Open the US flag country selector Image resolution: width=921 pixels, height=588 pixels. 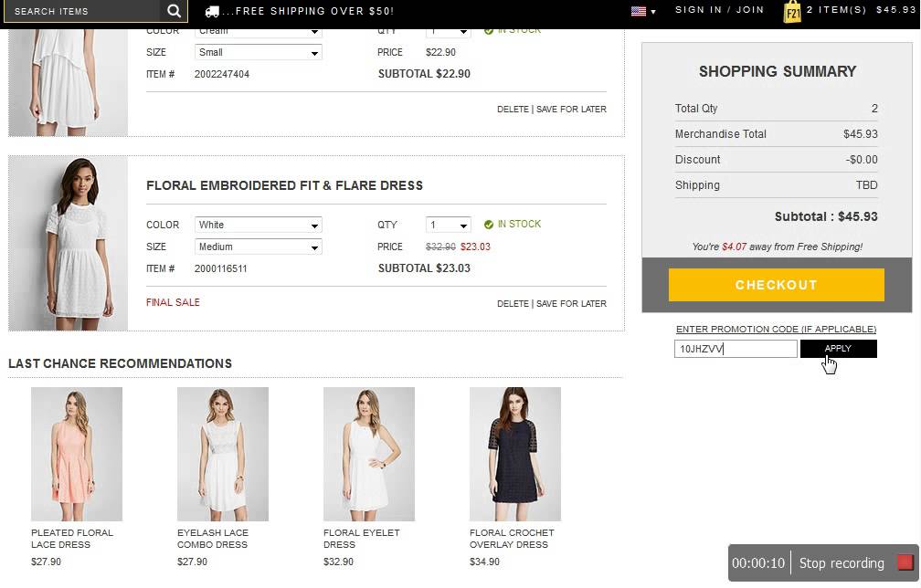pyautogui.click(x=643, y=11)
